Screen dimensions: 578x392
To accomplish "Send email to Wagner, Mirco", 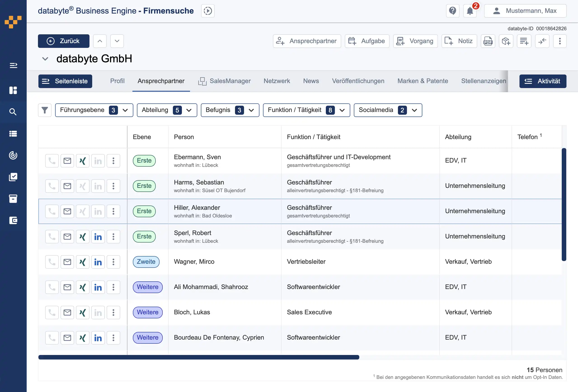I will [67, 262].
